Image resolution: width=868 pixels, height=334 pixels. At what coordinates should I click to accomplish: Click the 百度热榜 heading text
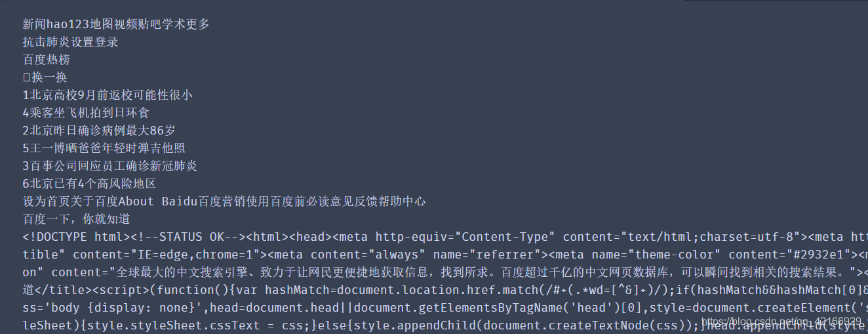[x=47, y=60]
